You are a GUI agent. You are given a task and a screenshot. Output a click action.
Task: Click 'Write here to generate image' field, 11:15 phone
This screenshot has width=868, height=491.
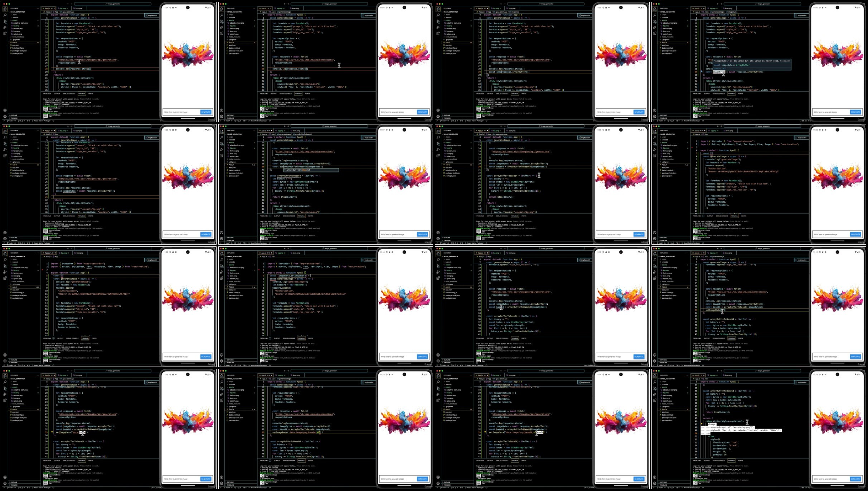[x=830, y=479]
